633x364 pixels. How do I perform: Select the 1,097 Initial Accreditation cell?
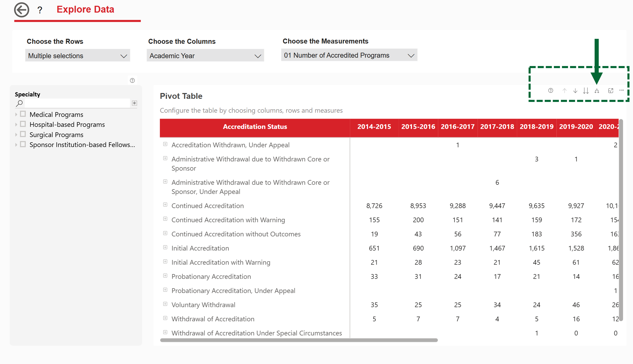(458, 248)
